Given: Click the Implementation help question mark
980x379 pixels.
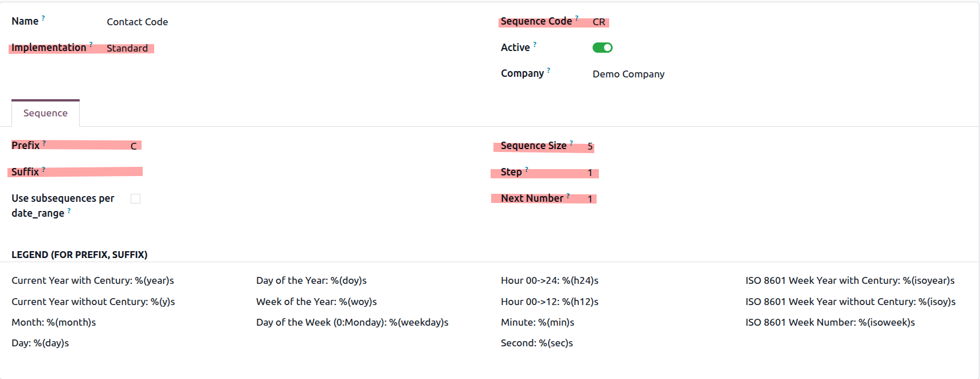Looking at the screenshot, I should (x=91, y=44).
